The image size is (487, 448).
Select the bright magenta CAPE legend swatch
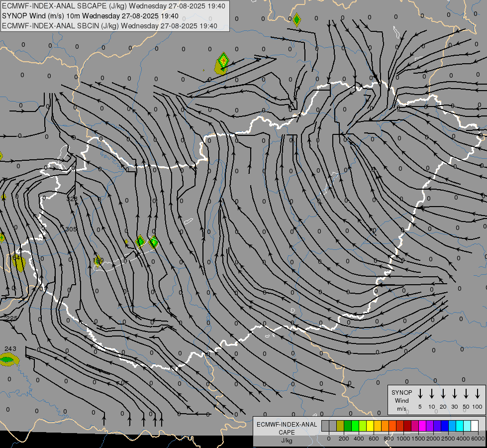[x=422, y=426]
